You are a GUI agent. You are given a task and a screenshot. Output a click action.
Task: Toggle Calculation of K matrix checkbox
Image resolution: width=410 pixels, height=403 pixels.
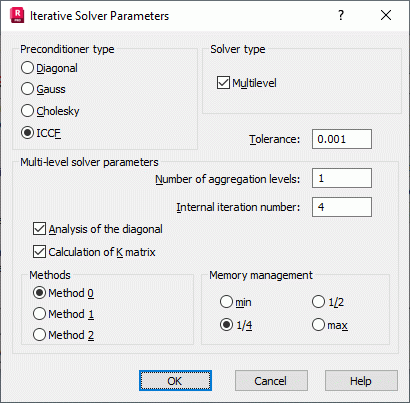[x=94, y=252]
